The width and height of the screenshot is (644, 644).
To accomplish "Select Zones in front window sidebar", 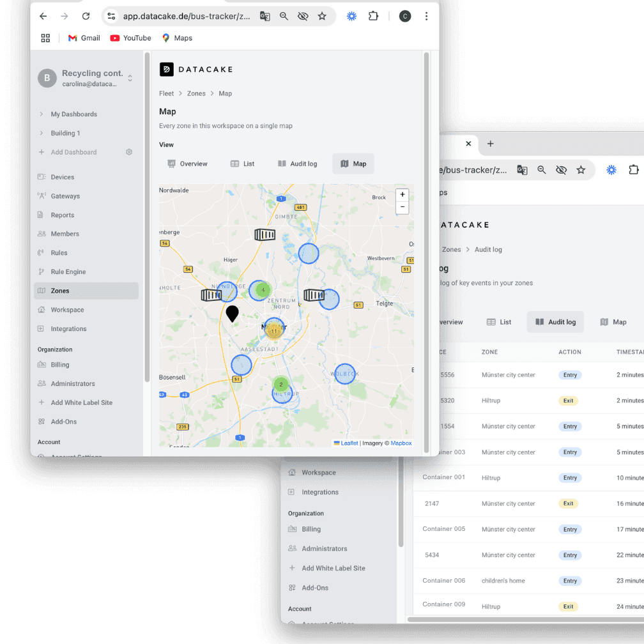I will coord(86,291).
